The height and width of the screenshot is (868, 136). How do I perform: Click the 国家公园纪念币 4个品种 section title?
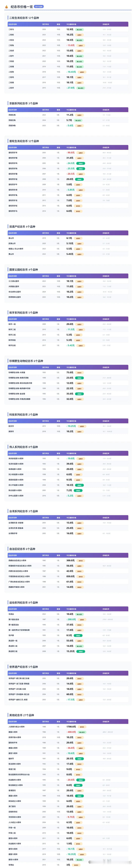pyautogui.click(x=24, y=270)
